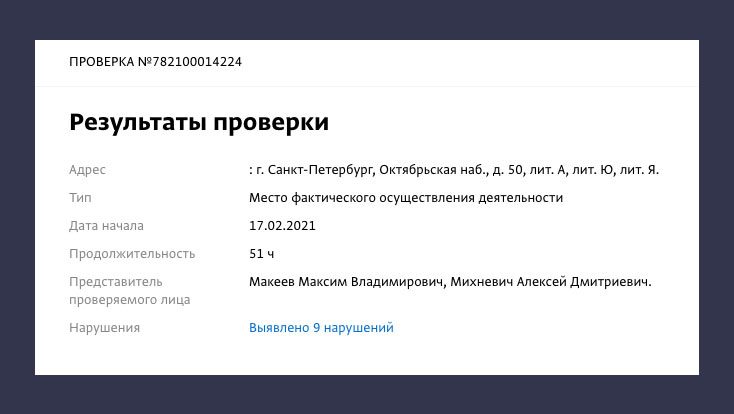The width and height of the screenshot is (734, 414).
Task: Click the "Нарушения" field label
Action: pos(104,328)
